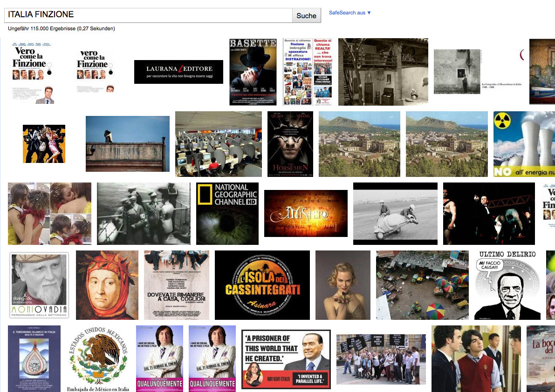
Task: Open the SafeSearch aus dropdown
Action: point(349,13)
